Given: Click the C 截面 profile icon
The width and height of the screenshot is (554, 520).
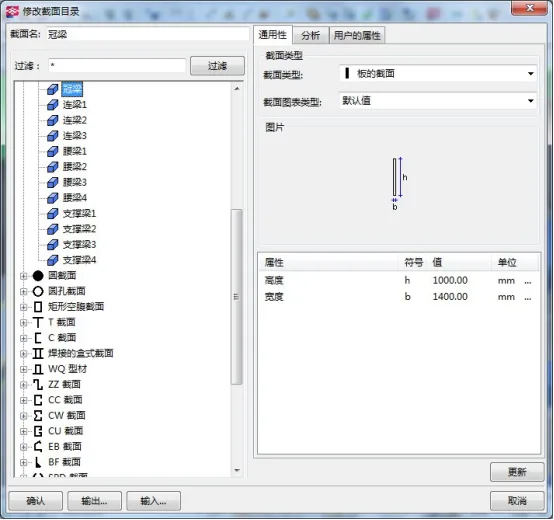Looking at the screenshot, I should pyautogui.click(x=38, y=338).
